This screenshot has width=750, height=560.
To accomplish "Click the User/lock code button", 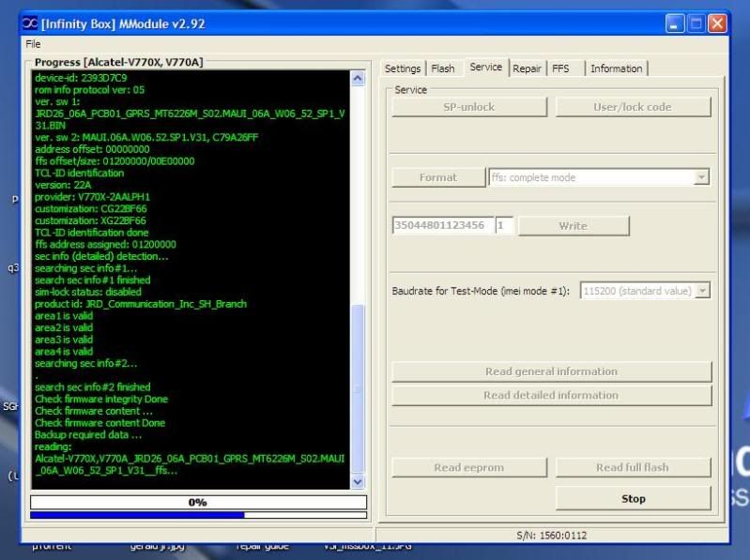I will point(632,107).
